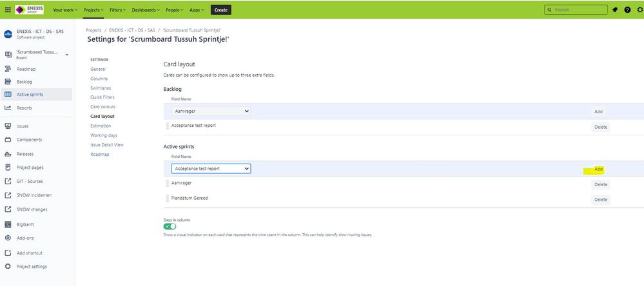Open the Projects dropdown menu
The image size is (644, 286).
[93, 10]
